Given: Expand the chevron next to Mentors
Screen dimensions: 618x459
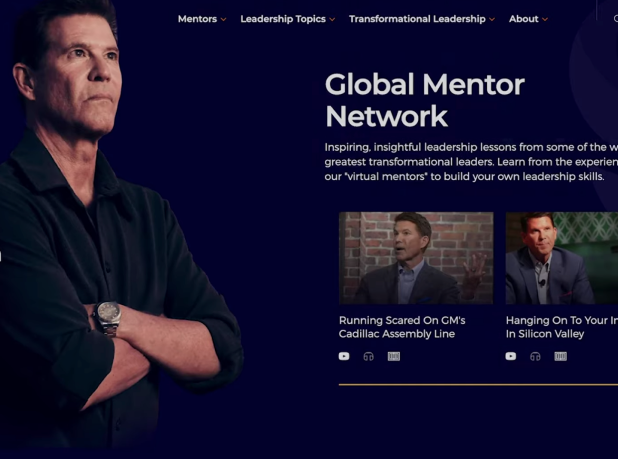Looking at the screenshot, I should coord(223,19).
